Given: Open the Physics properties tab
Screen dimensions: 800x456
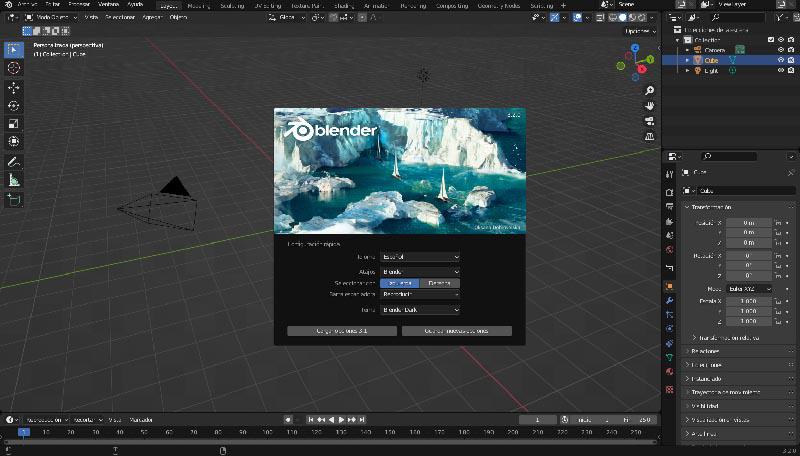Looking at the screenshot, I should 669,329.
